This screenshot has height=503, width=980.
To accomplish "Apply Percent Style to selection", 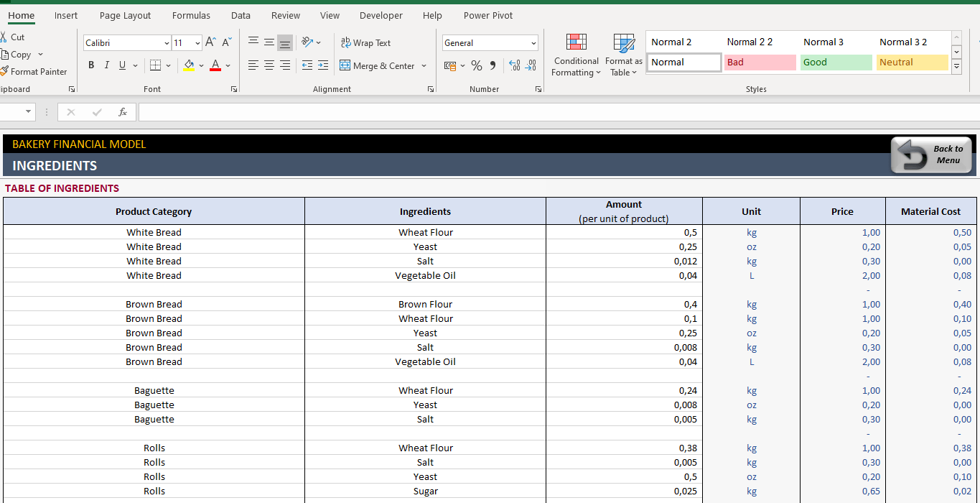I will (x=477, y=65).
